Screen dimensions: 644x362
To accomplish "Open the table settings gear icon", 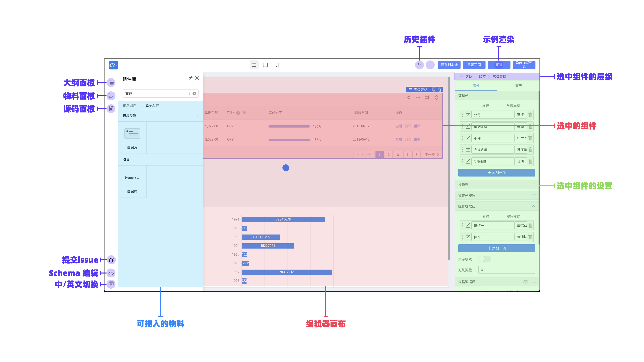I will [x=436, y=98].
